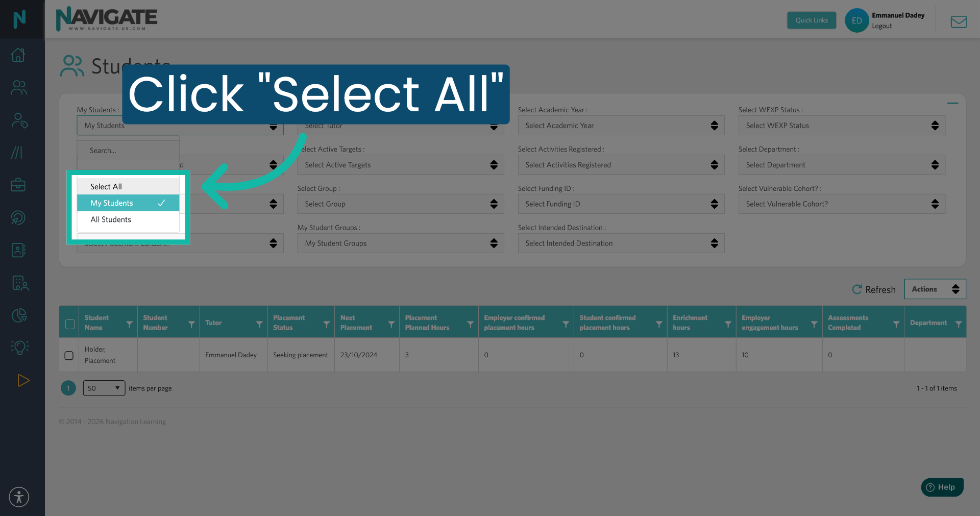
Task: Click Quick Links in the top bar
Action: pyautogui.click(x=811, y=20)
